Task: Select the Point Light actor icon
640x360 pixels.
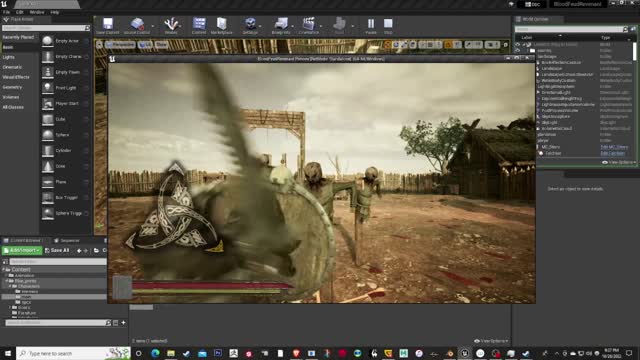Action: 48,88
